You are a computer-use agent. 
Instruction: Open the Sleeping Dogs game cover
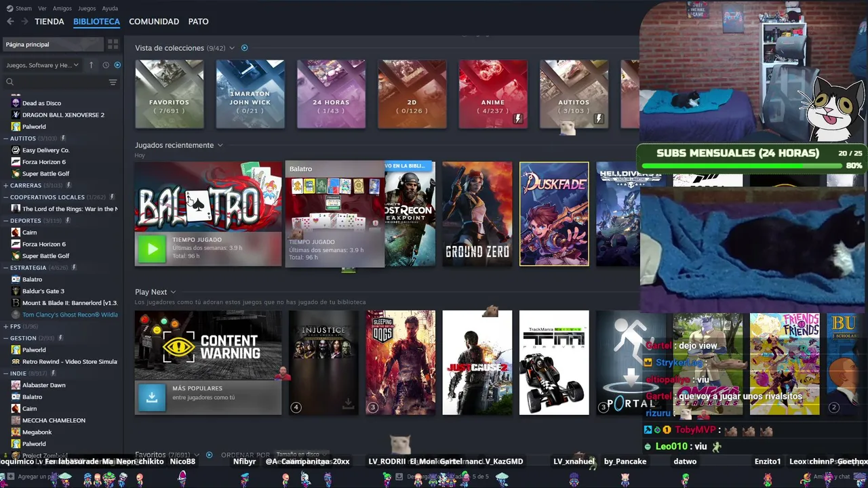[x=401, y=363]
